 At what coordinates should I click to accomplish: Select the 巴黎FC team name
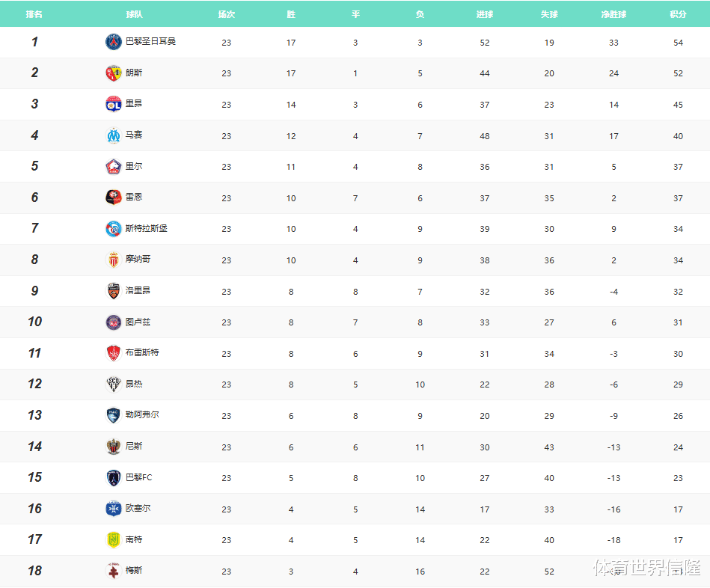coord(138,477)
